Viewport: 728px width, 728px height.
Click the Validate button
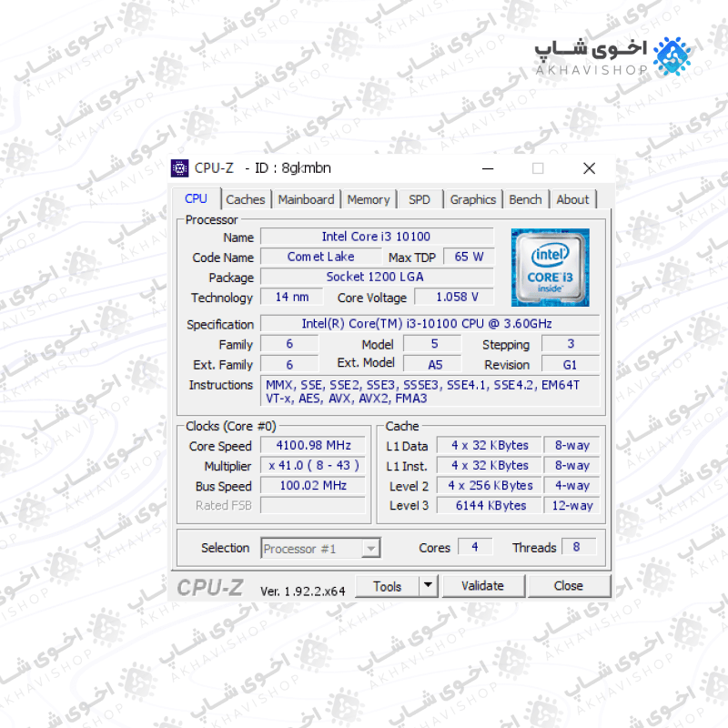(483, 586)
